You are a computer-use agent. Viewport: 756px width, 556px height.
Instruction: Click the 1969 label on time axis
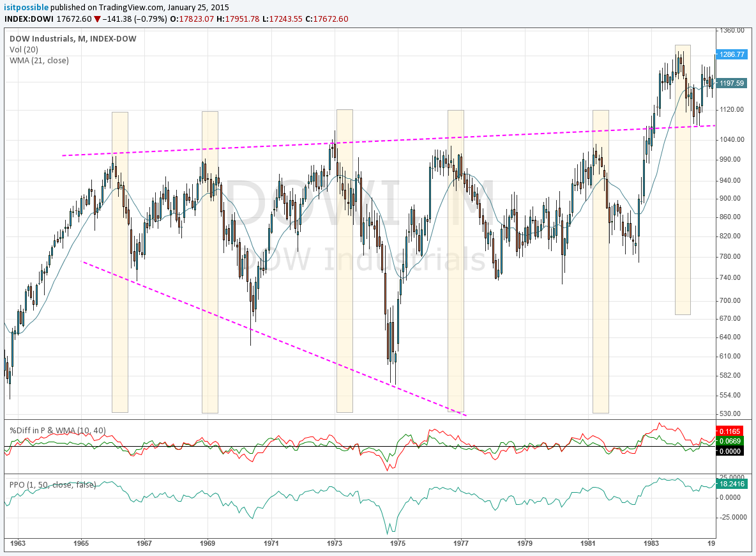tap(208, 543)
